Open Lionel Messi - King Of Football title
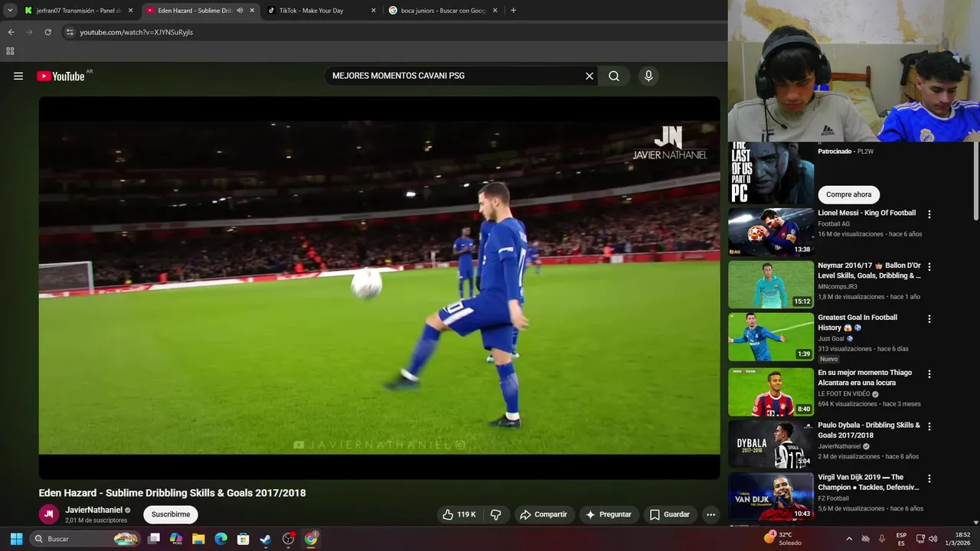The image size is (980, 551). pyautogui.click(x=867, y=213)
